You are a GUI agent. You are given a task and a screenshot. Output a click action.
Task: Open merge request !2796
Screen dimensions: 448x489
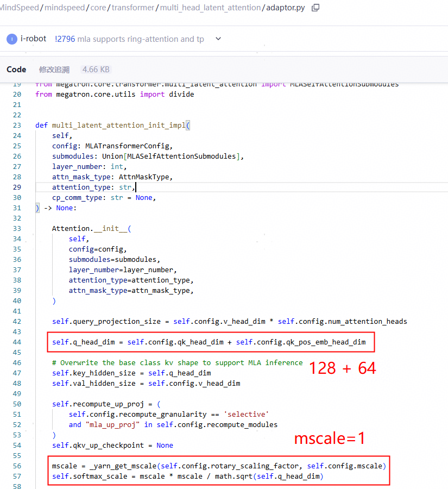(65, 39)
